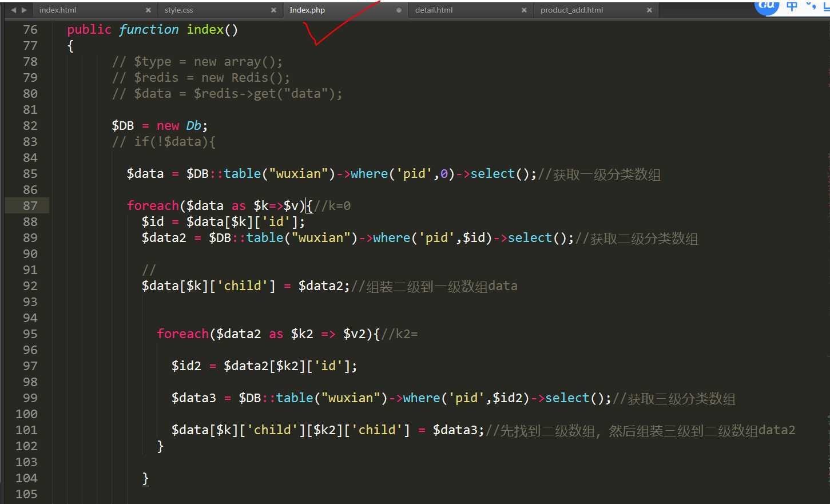830x504 pixels.
Task: Click the commented 'new Redis();' line
Action: click(x=201, y=78)
